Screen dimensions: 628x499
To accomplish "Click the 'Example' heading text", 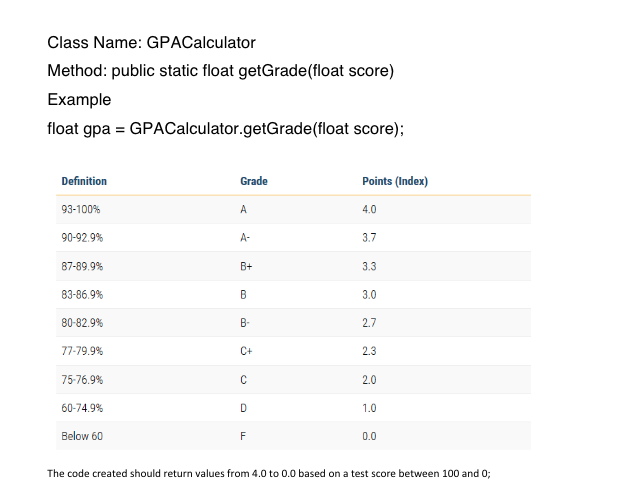I will click(x=79, y=100).
